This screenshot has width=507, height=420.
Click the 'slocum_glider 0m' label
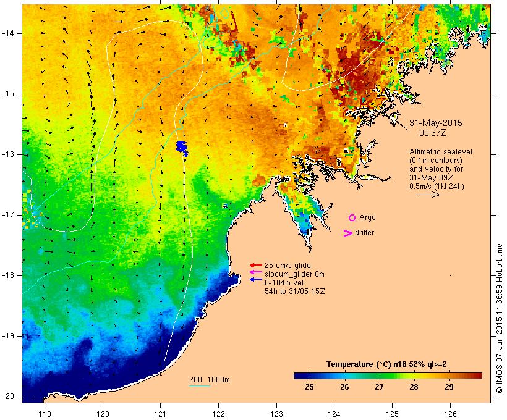(294, 274)
